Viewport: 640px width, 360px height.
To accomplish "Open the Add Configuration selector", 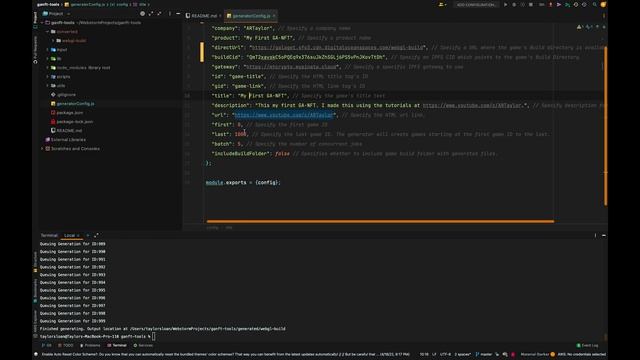I will point(476,5).
